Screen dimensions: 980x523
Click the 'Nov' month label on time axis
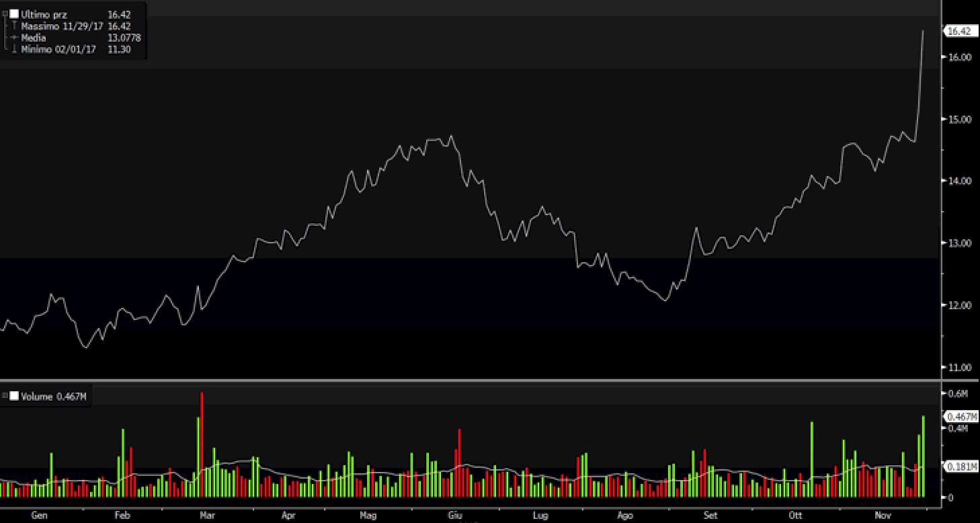884,516
